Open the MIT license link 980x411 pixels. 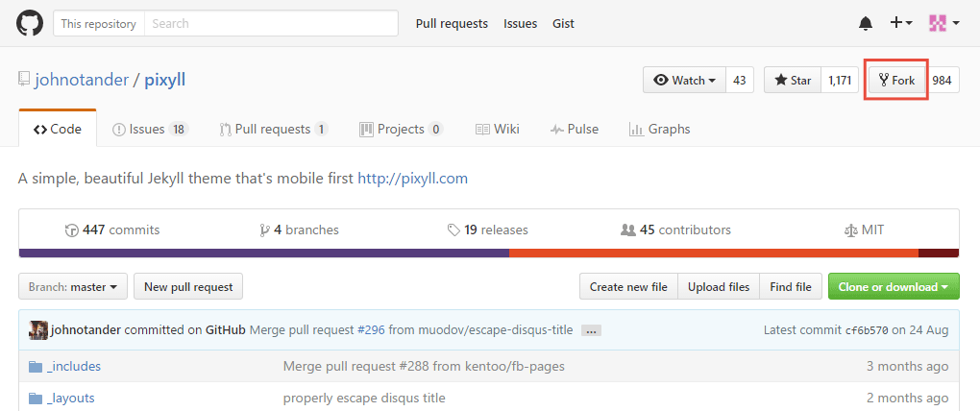coord(864,230)
